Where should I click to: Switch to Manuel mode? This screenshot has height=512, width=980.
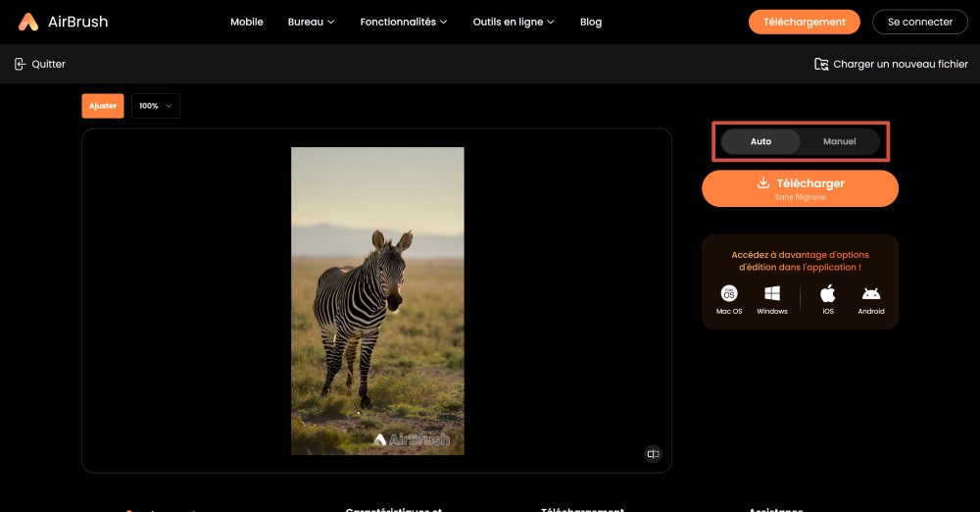point(840,141)
